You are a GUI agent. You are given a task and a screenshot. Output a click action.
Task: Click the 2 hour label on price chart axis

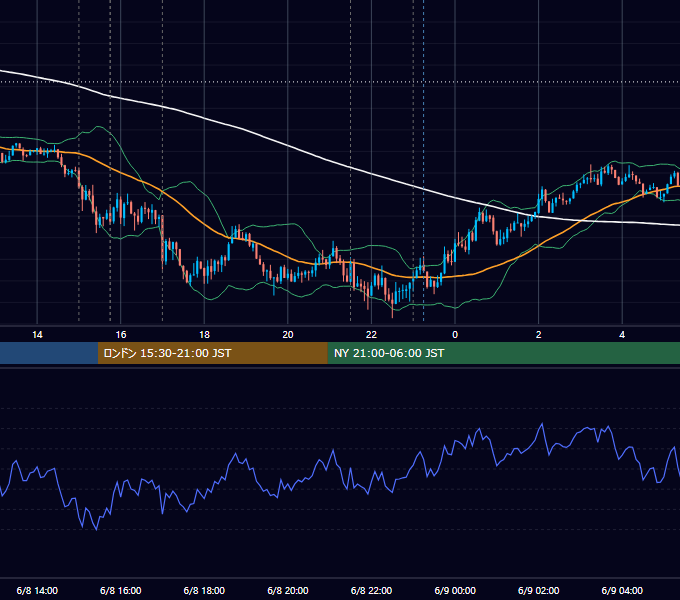tap(539, 335)
